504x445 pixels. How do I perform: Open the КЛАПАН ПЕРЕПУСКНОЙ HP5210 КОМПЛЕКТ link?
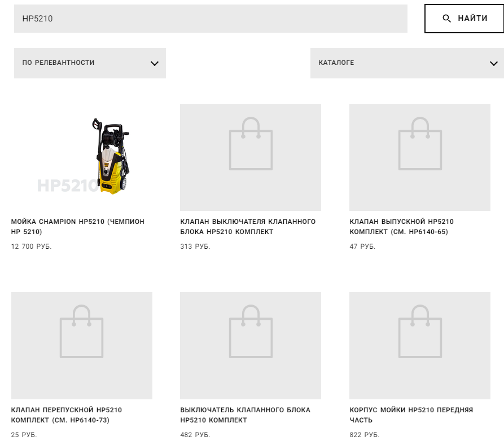[x=67, y=415]
